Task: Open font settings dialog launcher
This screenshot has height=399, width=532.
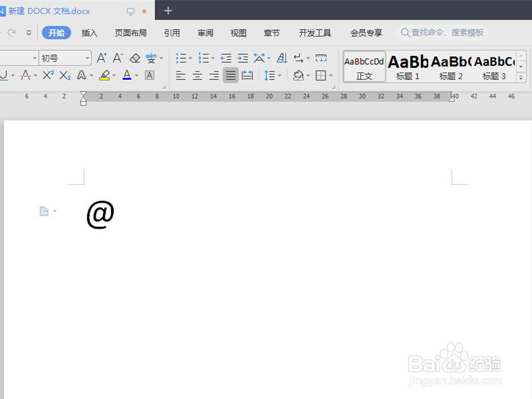Action: click(164, 87)
